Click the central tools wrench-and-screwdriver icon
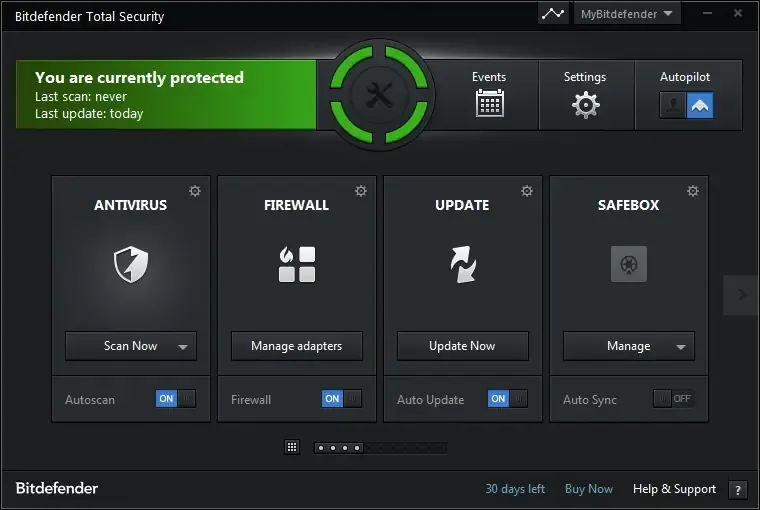760x510 pixels. tap(379, 95)
